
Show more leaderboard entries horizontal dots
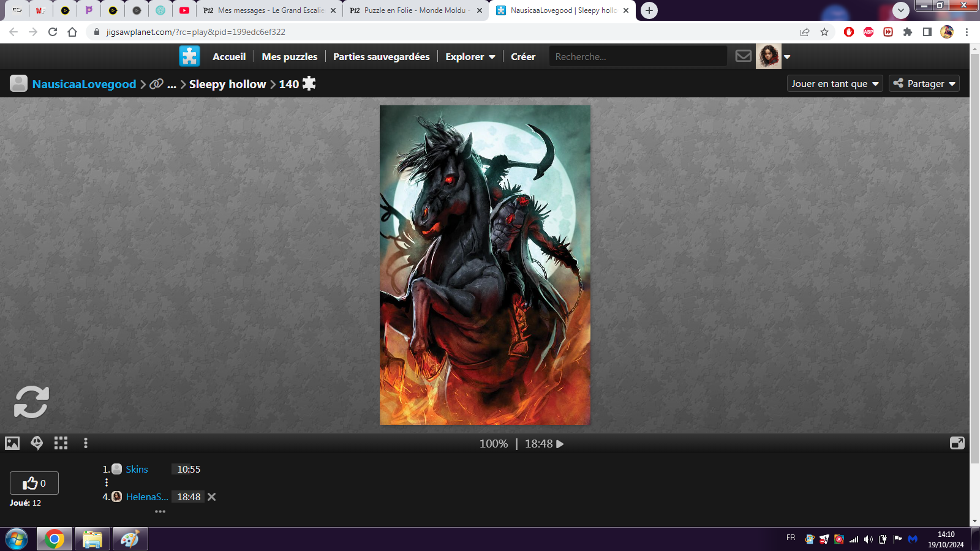click(160, 511)
